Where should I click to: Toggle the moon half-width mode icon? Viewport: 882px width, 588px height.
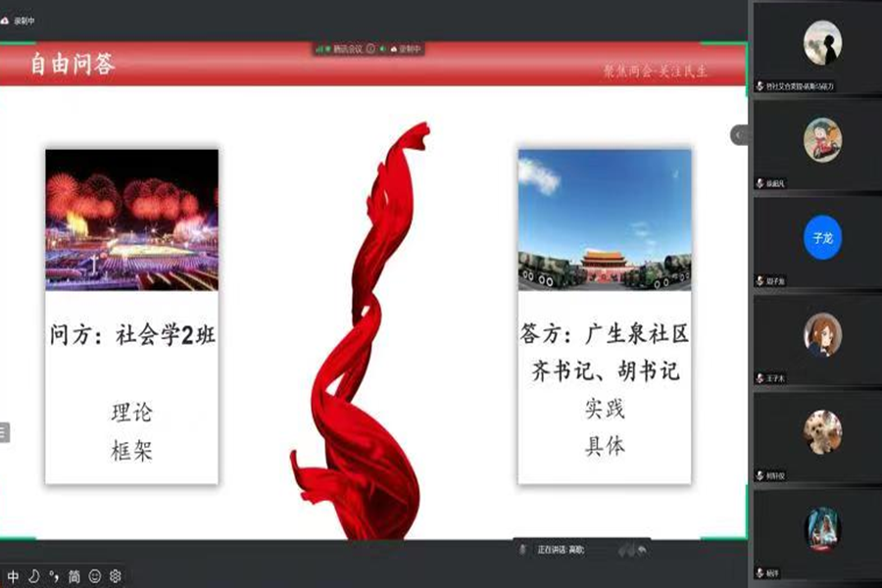tap(33, 577)
